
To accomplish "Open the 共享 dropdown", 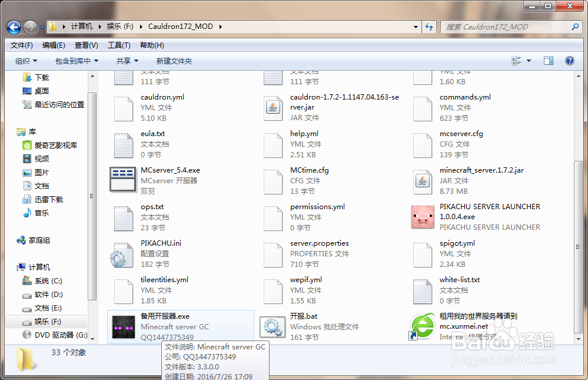I will click(127, 61).
